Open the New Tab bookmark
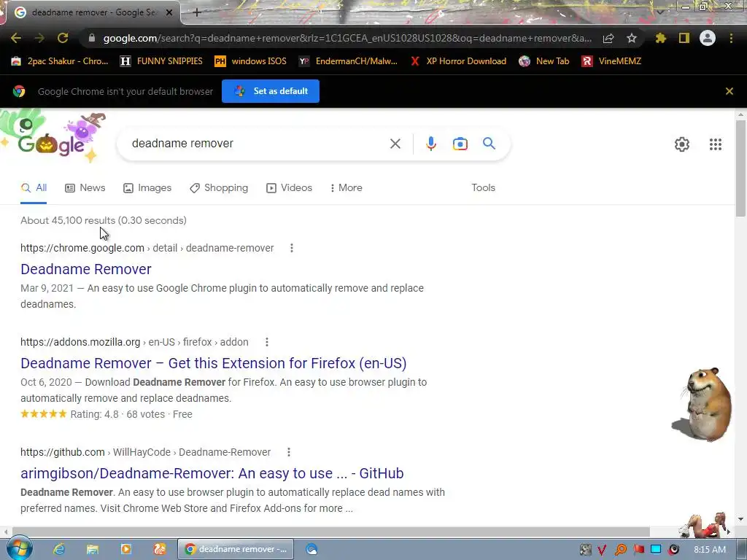 (x=544, y=61)
